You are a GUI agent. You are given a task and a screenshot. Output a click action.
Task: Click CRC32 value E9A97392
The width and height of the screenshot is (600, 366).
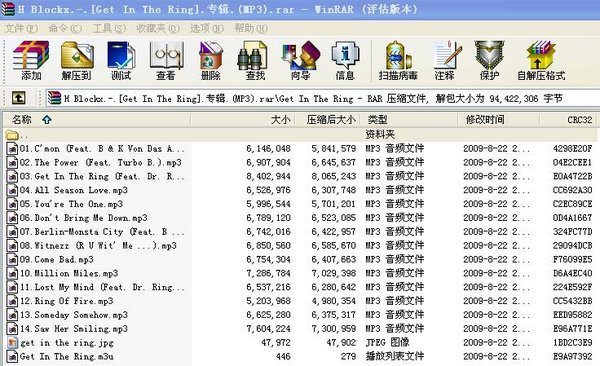click(572, 356)
